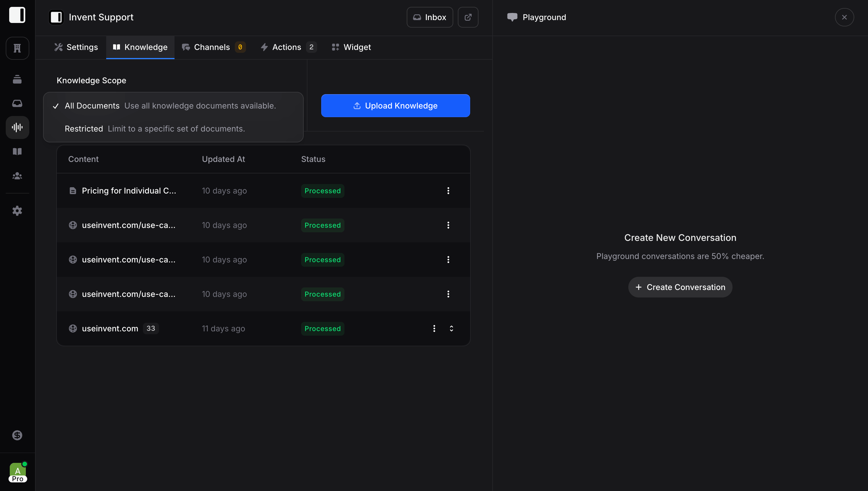
Task: Open the gear settings sidebar icon
Action: (x=17, y=211)
